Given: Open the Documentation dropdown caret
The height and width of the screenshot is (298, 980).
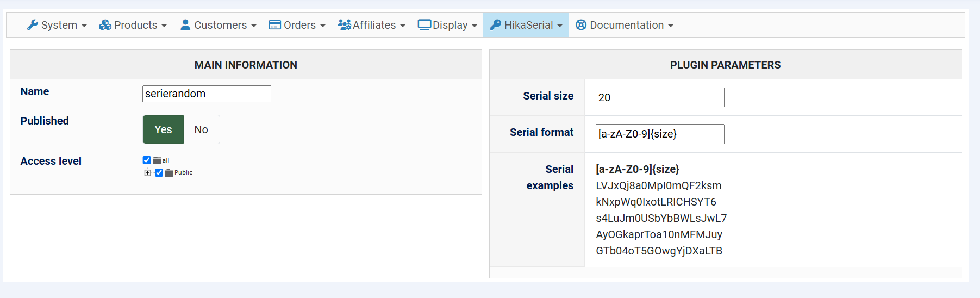Looking at the screenshot, I should pos(671,26).
